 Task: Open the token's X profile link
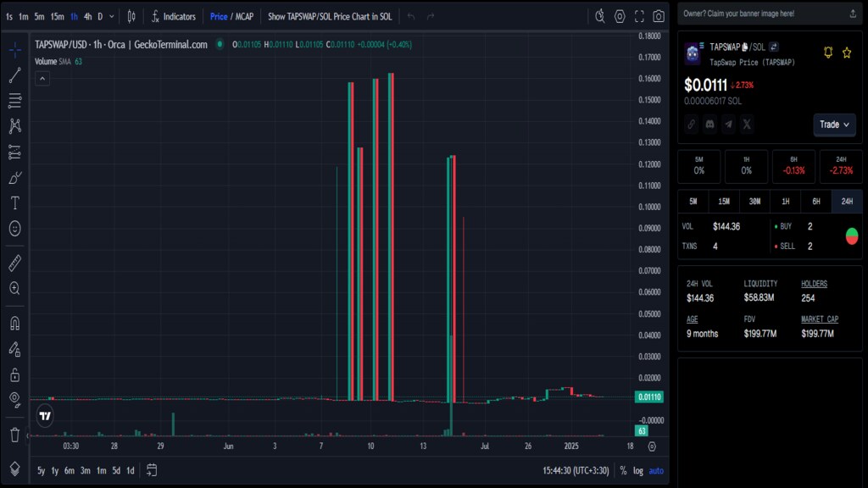tap(747, 124)
